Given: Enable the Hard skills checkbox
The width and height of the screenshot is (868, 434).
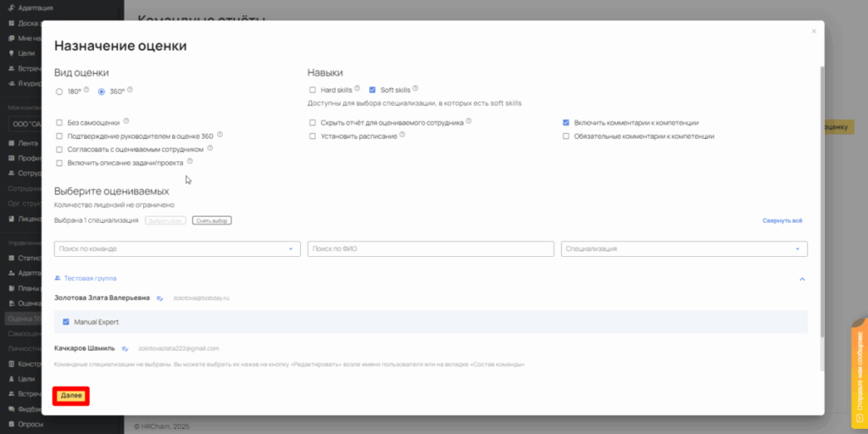Looking at the screenshot, I should coord(313,89).
